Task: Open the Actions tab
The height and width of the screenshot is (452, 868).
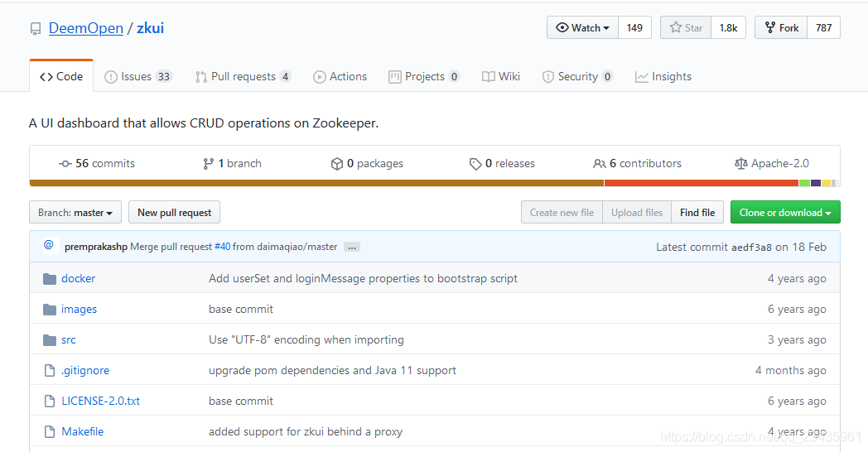Action: [340, 76]
